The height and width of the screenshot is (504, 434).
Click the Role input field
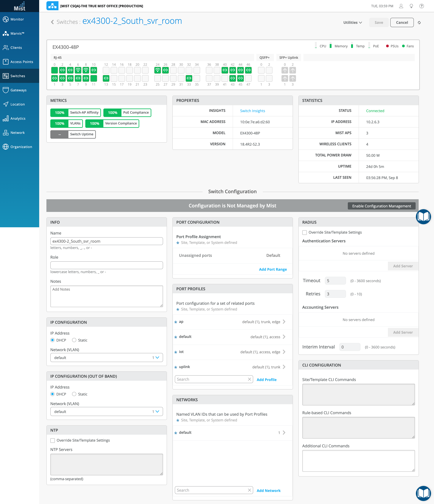coord(106,265)
